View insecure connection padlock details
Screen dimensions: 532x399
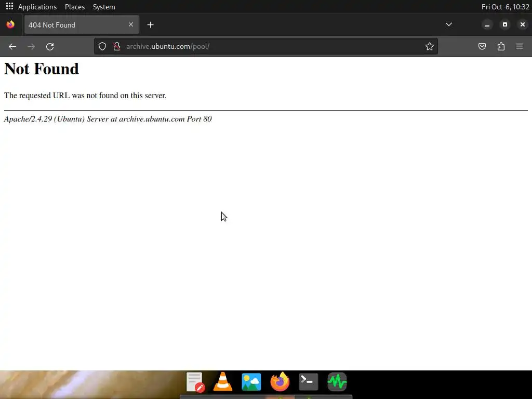[x=117, y=46]
